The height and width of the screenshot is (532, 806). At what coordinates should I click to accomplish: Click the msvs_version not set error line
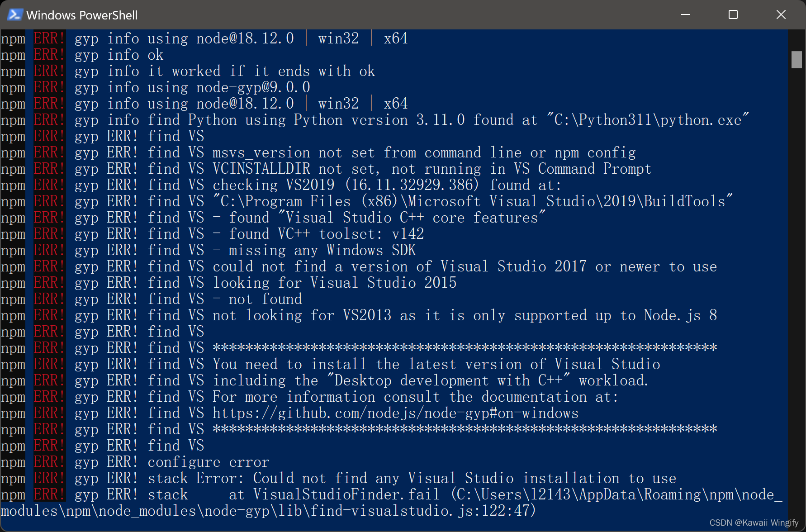pyautogui.click(x=389, y=152)
